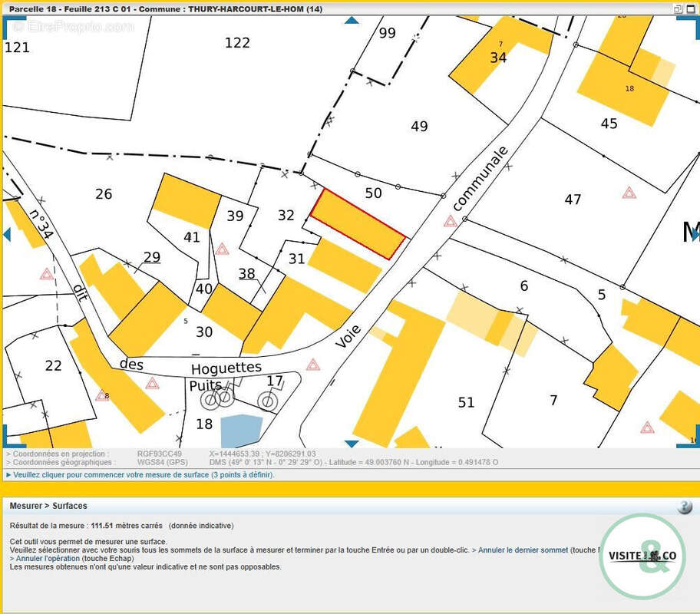
Task: Click parcel number 51 on the map
Action: 466,403
